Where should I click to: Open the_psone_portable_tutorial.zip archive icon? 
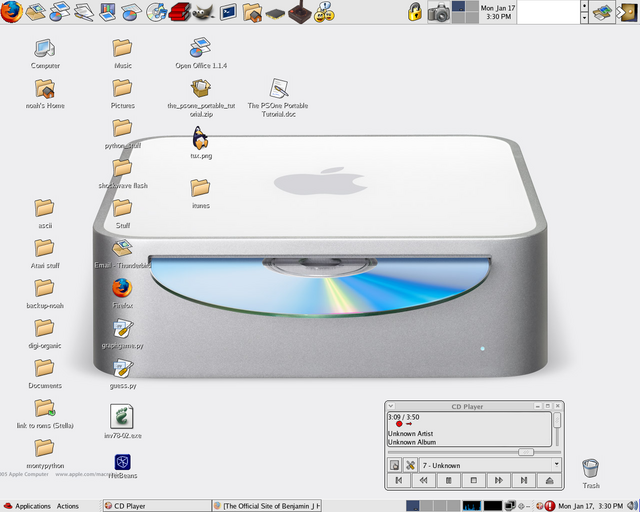click(201, 88)
